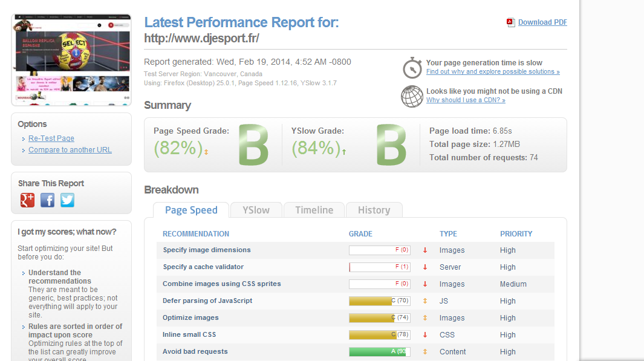Click the C (70) grade bar for Defer parsing

pos(380,301)
